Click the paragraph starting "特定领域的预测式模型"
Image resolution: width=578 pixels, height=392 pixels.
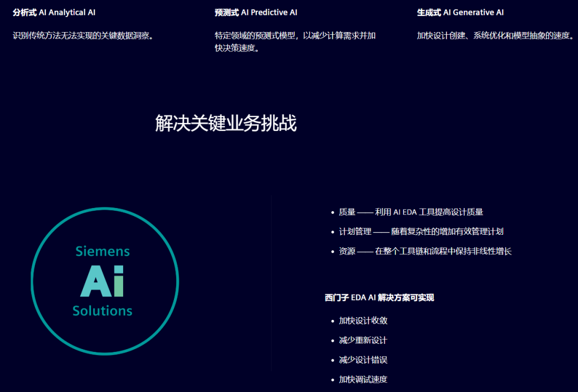pos(295,42)
